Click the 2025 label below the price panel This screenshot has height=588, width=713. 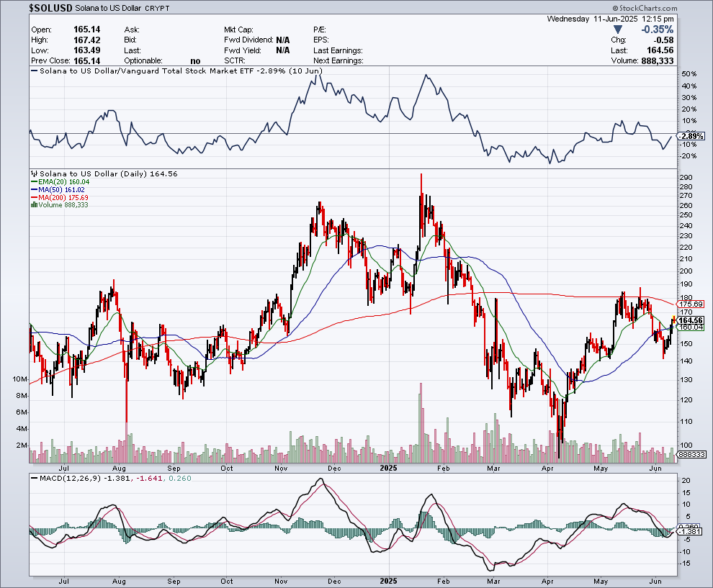[389, 468]
